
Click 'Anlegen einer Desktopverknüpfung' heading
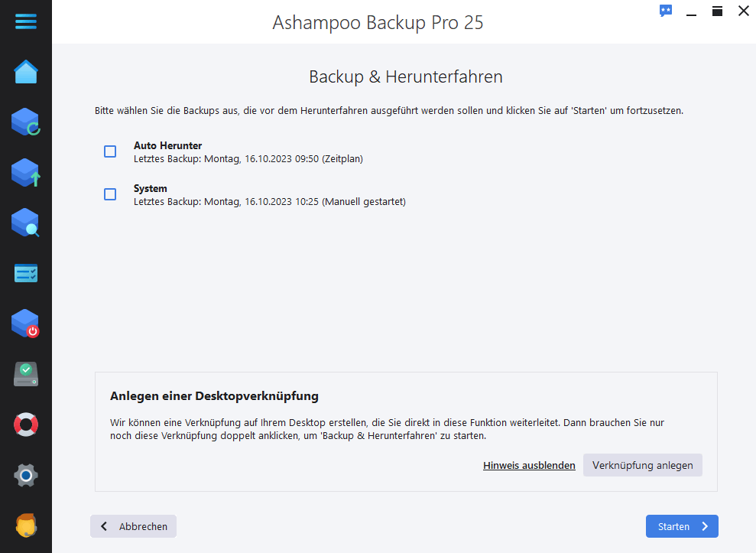click(x=214, y=396)
